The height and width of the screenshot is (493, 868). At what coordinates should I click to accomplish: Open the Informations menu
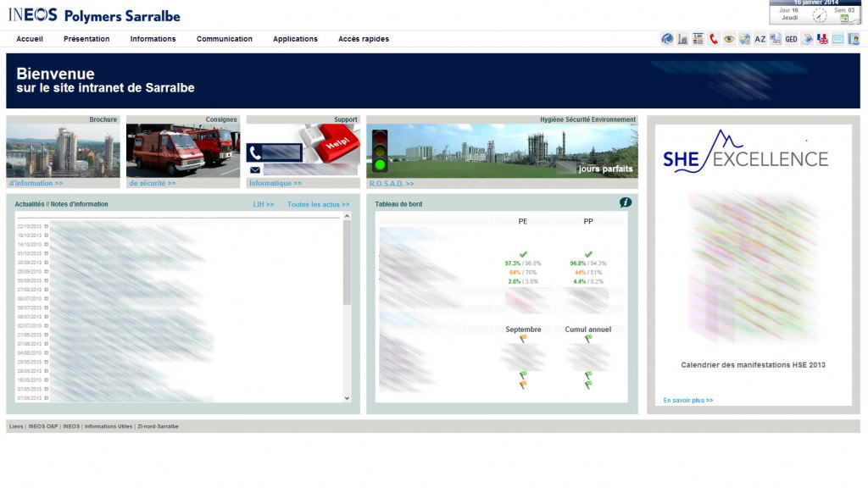coord(153,39)
